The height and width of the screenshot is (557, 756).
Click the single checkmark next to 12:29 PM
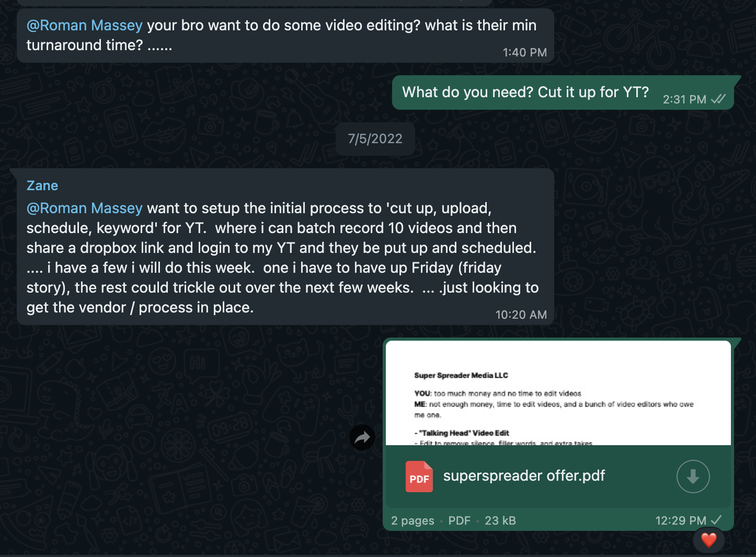[717, 520]
